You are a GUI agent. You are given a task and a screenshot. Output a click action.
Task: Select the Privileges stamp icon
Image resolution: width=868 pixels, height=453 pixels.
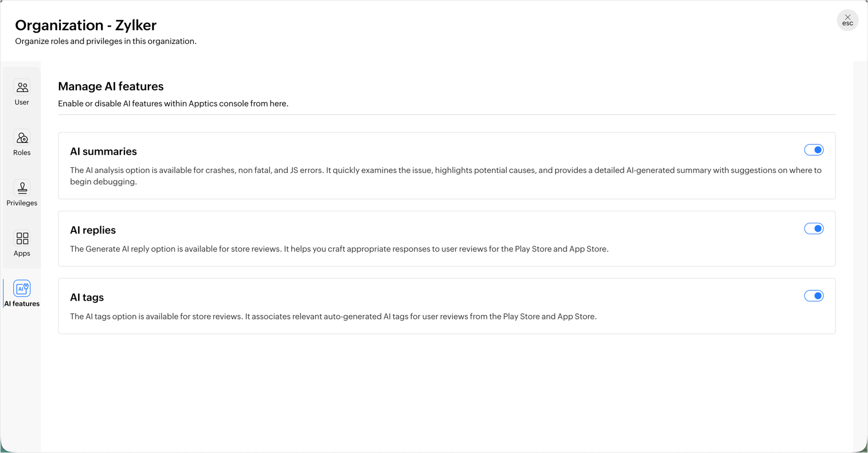(22, 188)
